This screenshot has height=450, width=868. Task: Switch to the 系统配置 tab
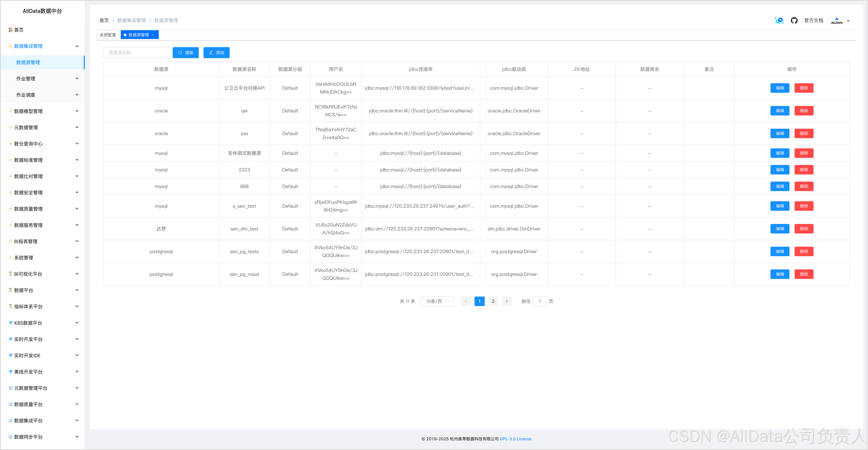coord(108,35)
